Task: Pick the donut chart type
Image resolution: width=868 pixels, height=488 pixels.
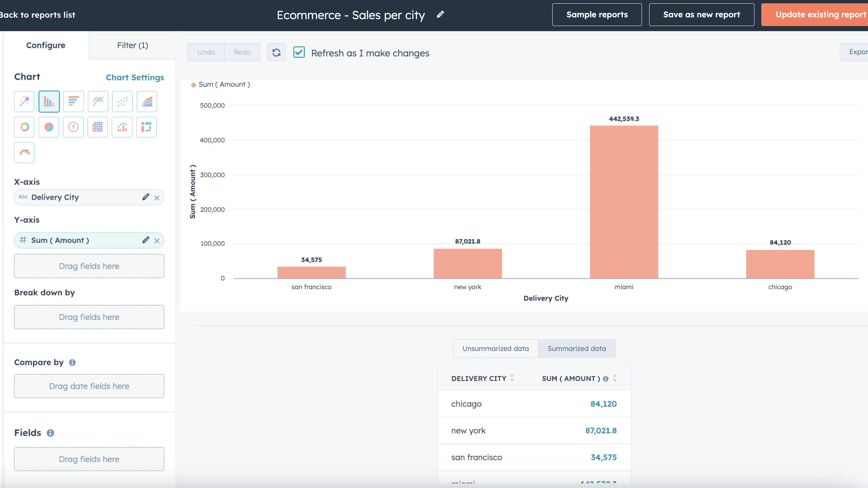Action: (24, 127)
